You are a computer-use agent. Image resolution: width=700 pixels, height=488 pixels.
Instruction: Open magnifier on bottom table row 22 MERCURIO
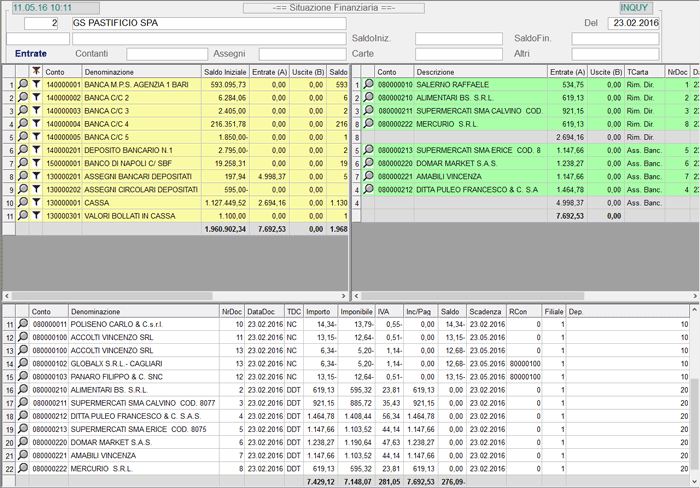(x=23, y=468)
